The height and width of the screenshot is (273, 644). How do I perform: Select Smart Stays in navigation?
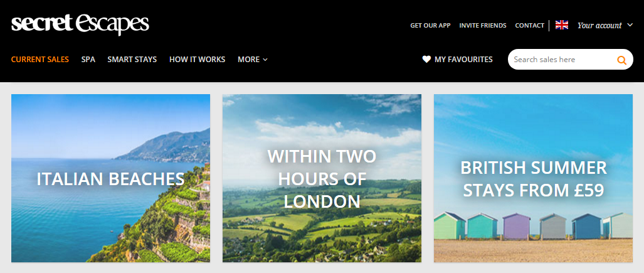pos(132,60)
